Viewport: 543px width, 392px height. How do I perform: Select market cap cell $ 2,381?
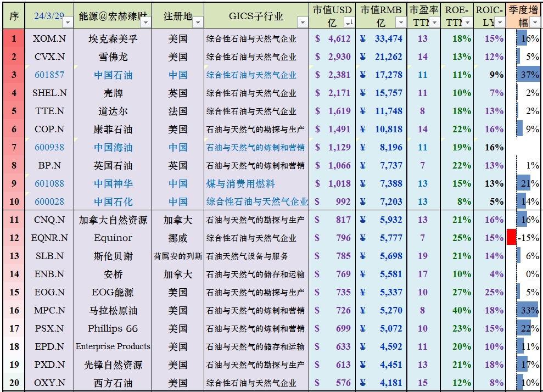coord(332,75)
